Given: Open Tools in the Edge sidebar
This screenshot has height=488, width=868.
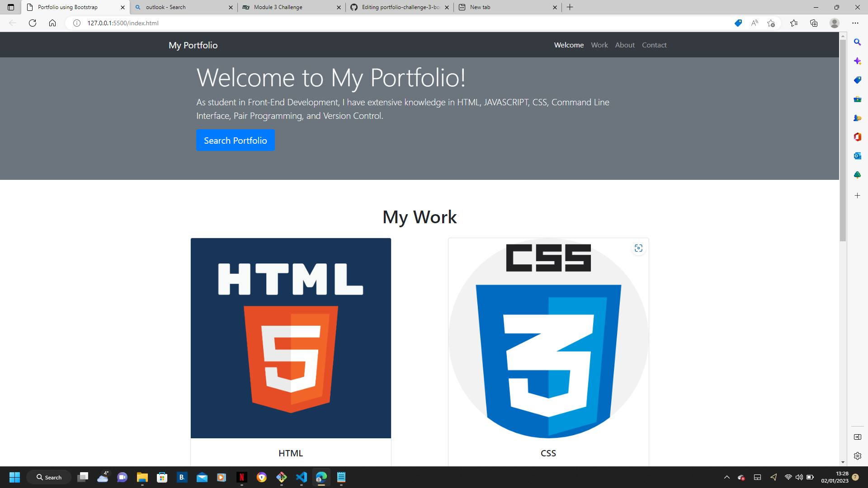Looking at the screenshot, I should coord(858,99).
